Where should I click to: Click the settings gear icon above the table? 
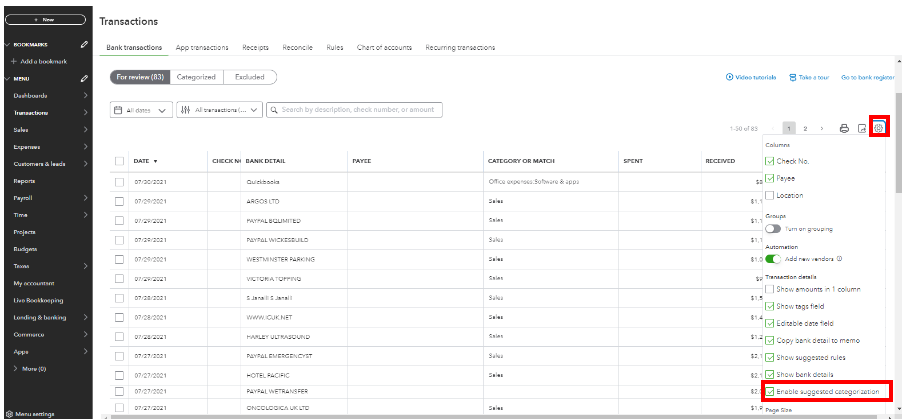[879, 128]
